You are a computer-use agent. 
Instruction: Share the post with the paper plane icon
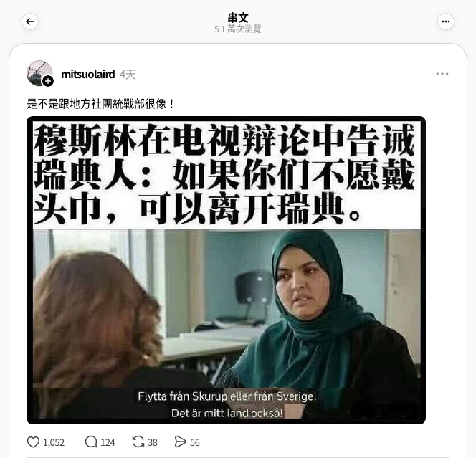(181, 442)
